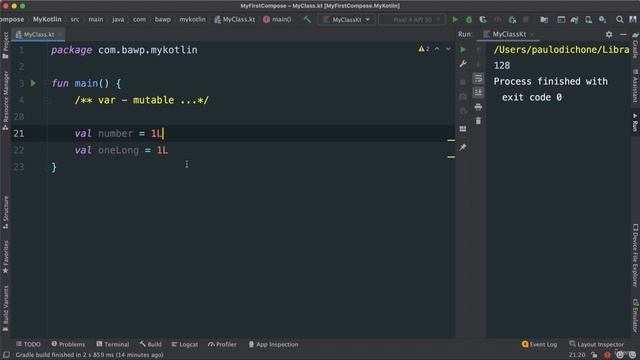Screen dimensions: 640x360
Task: Click the 21:20 cursor position in status bar
Action: click(x=577, y=355)
